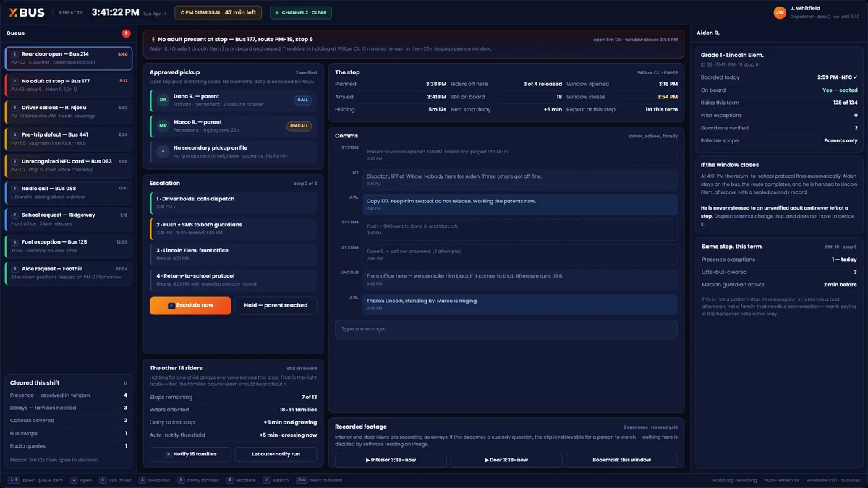Select queue item Rear door open — Bus 214
Screen dimensions: 868x488
69,58
